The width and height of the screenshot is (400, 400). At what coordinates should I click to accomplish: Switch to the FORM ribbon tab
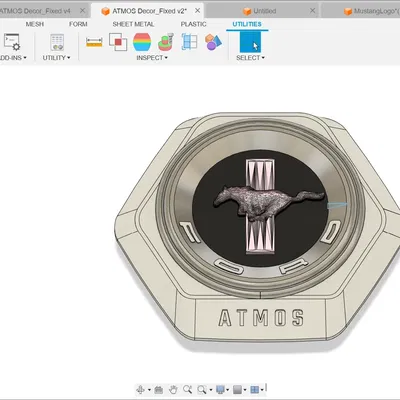pos(78,24)
